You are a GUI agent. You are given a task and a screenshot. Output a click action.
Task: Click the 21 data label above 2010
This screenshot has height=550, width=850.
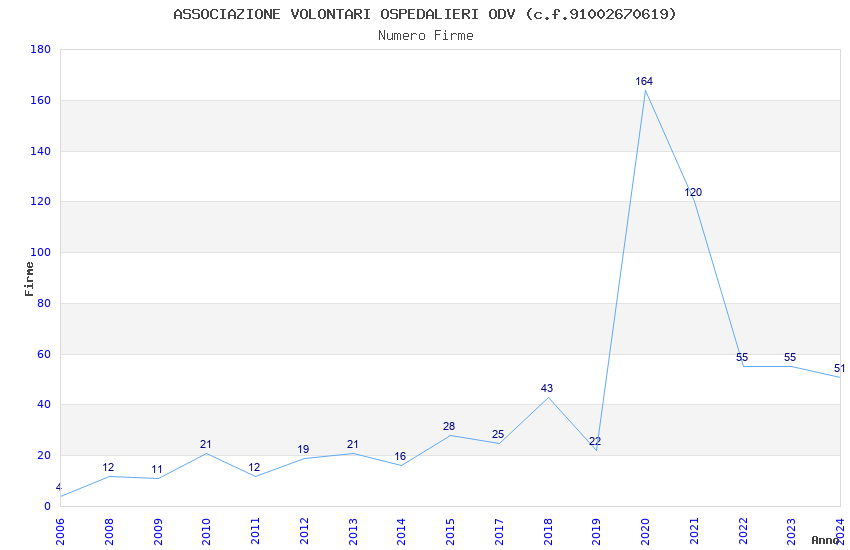click(x=205, y=444)
